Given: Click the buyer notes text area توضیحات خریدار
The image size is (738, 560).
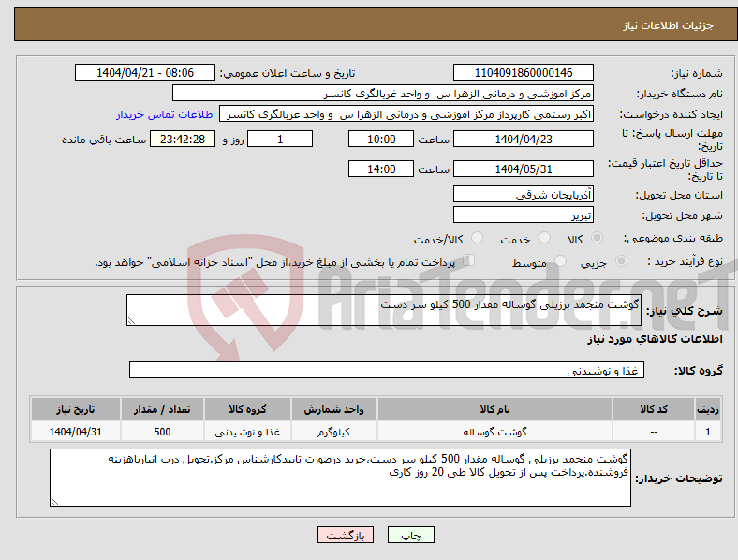Looking at the screenshot, I should click(340, 478).
